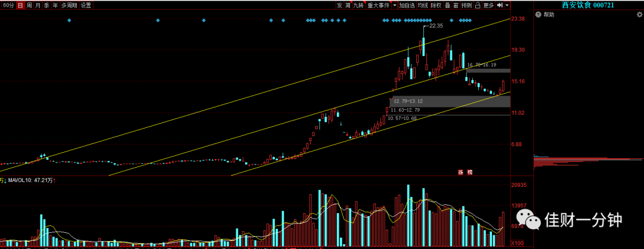Toggle the 九转 indicator
Screen dimensions: 644x249
[358, 5]
